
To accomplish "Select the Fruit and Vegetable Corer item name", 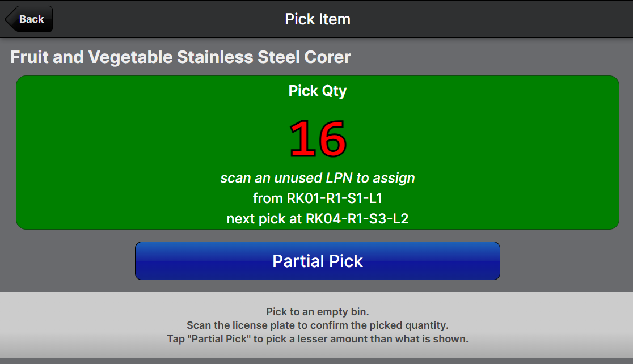I will 180,57.
